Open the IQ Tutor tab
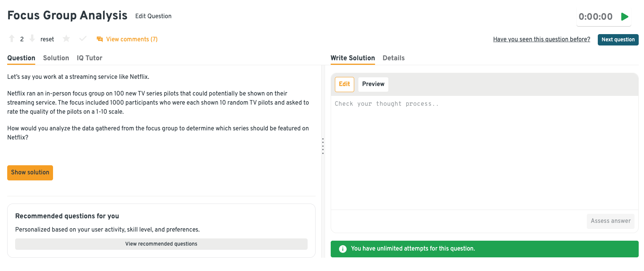The image size is (644, 271). [x=89, y=58]
